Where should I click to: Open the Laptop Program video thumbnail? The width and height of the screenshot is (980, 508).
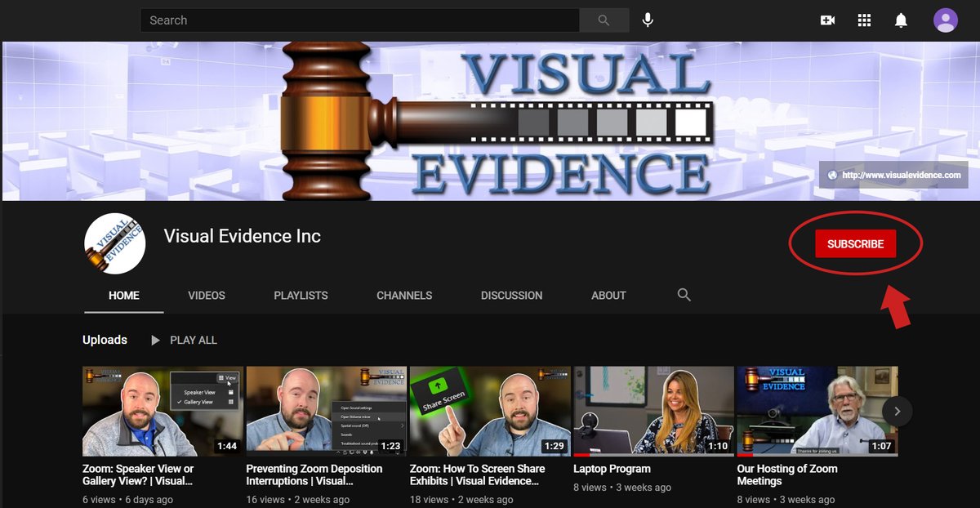pyautogui.click(x=653, y=411)
